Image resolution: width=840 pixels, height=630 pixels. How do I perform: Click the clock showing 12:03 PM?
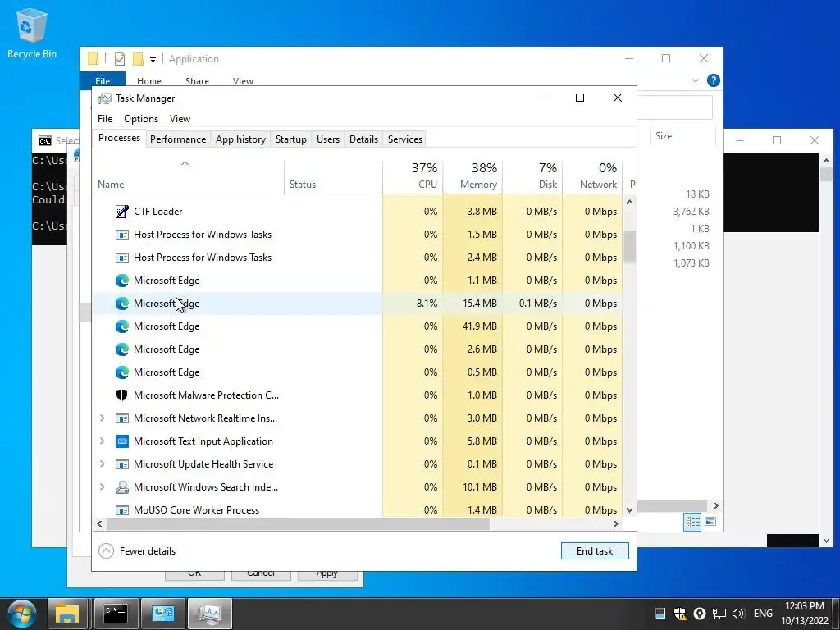(805, 606)
